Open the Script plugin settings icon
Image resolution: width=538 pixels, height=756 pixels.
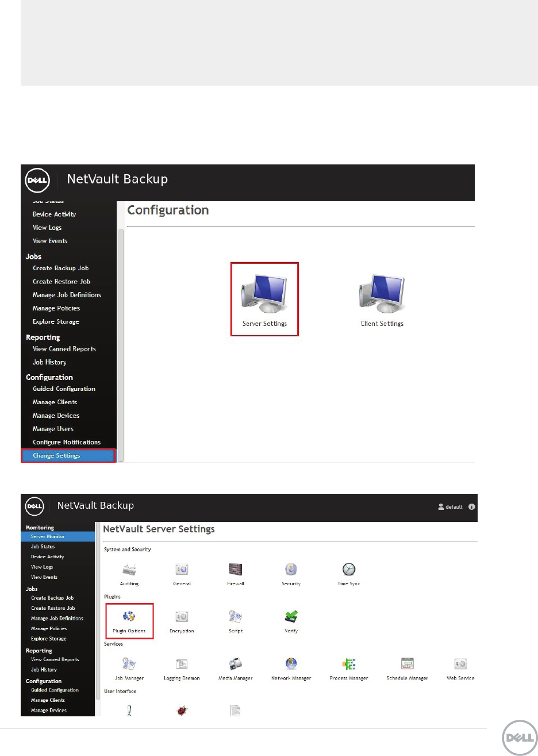coord(236,621)
